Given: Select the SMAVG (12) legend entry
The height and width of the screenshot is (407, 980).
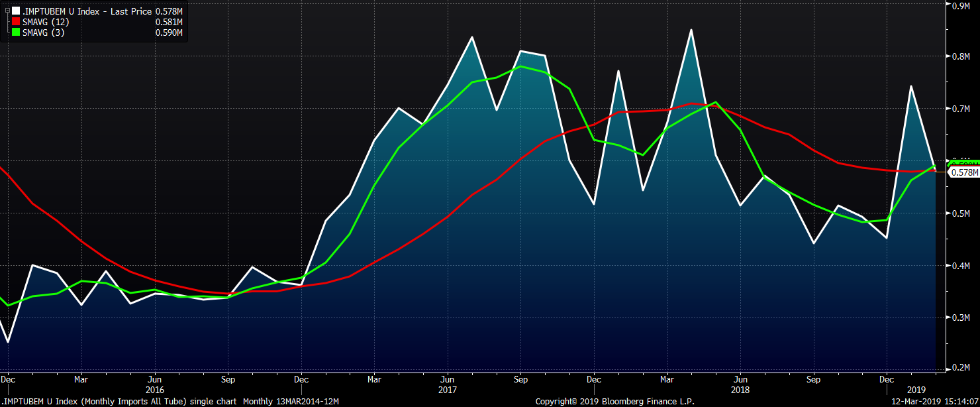Looking at the screenshot, I should (x=46, y=22).
